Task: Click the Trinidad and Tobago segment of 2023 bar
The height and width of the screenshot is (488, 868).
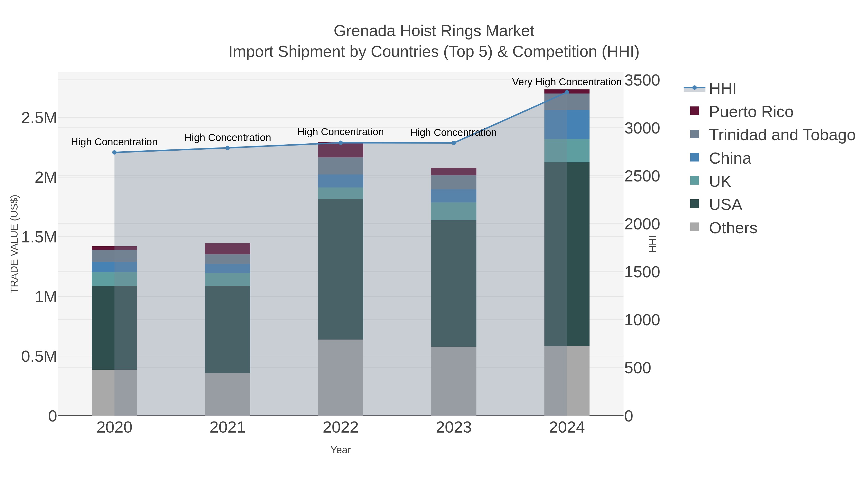Action: point(454,182)
